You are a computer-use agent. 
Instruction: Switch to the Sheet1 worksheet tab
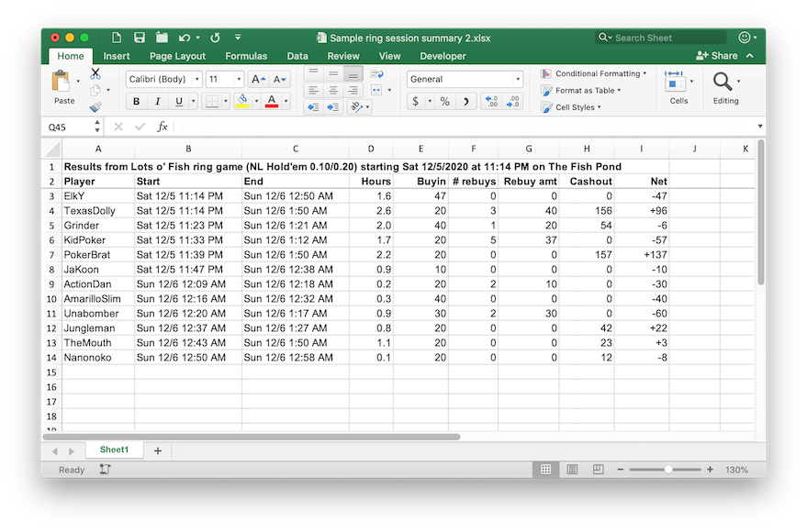pyautogui.click(x=114, y=449)
